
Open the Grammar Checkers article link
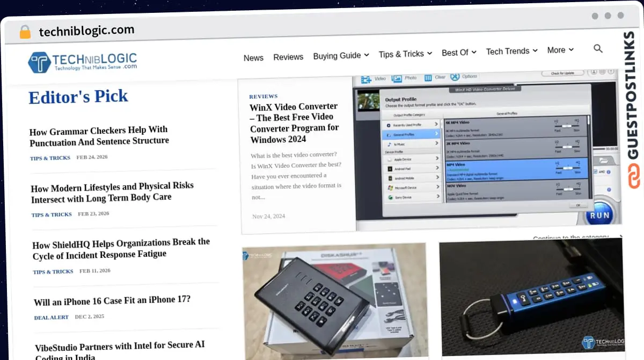[x=99, y=136]
